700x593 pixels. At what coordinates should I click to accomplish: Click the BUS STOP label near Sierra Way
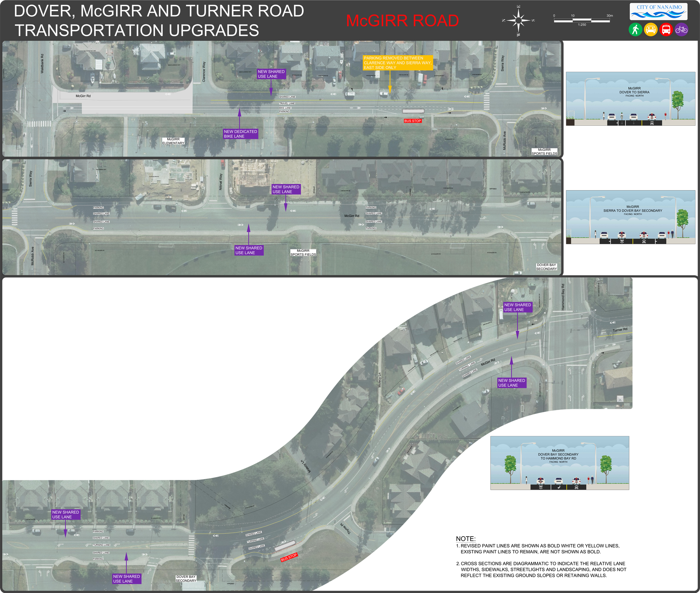[413, 121]
